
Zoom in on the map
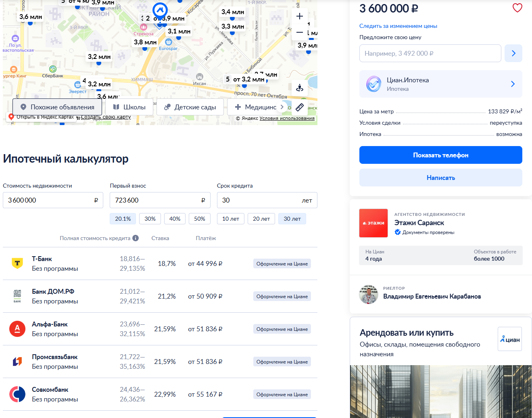[x=300, y=17]
